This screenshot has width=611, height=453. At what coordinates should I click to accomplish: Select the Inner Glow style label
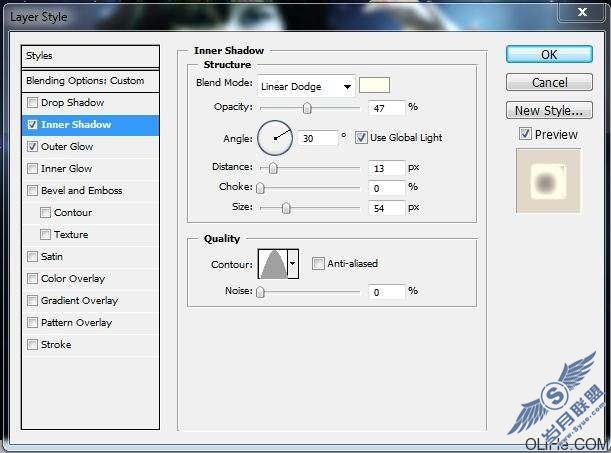67,169
